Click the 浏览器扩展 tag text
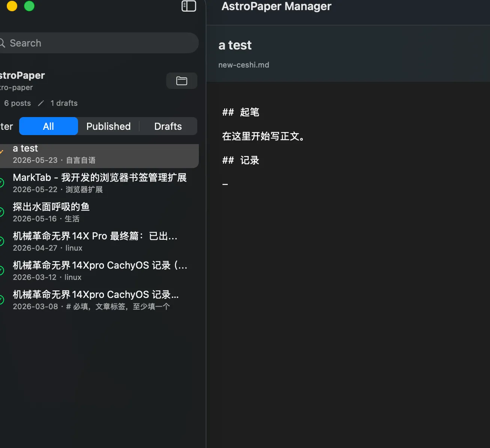Screen dimensions: 490x448 [84, 189]
